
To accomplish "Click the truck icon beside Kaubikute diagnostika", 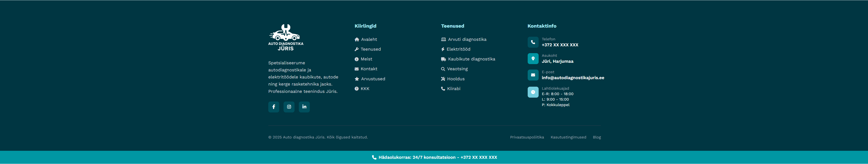I will click(x=443, y=59).
